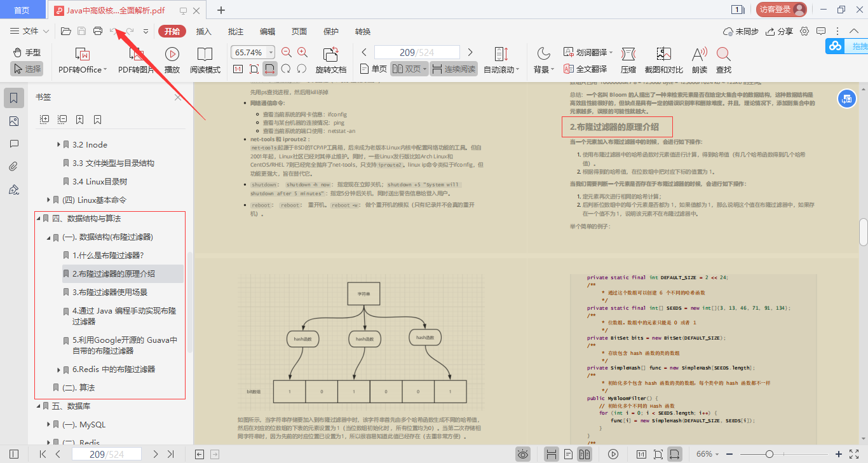Viewport: 868px width, 463px height.
Task: Toggle two-page layout in status bar
Action: pyautogui.click(x=585, y=454)
